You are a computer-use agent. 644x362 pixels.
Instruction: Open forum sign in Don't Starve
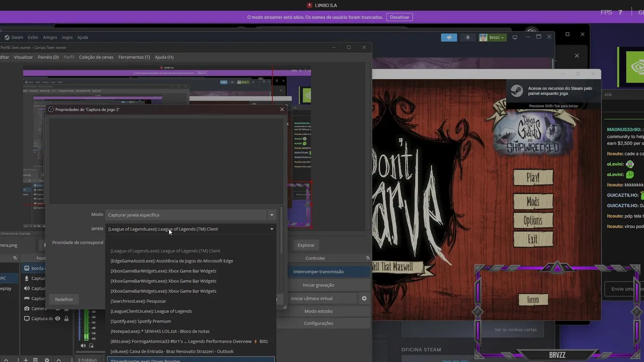click(533, 300)
